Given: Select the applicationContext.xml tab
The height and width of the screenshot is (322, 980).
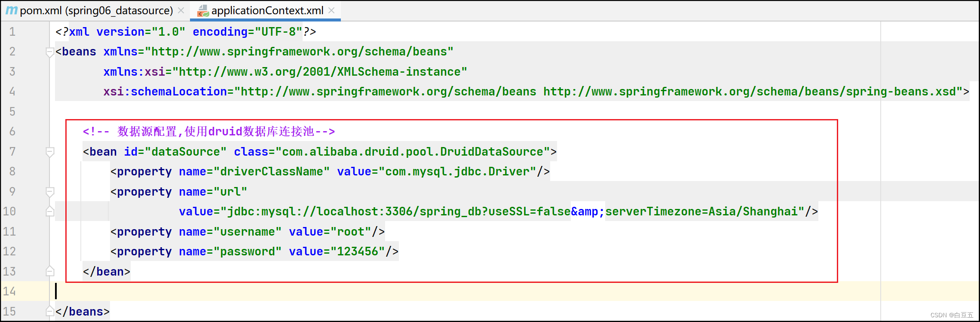Looking at the screenshot, I should pos(267,10).
